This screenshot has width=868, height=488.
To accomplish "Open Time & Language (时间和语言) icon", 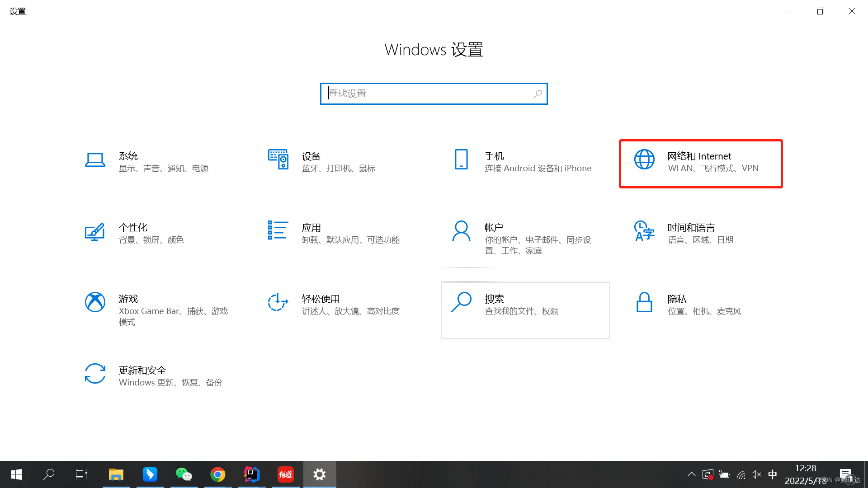I will (644, 231).
